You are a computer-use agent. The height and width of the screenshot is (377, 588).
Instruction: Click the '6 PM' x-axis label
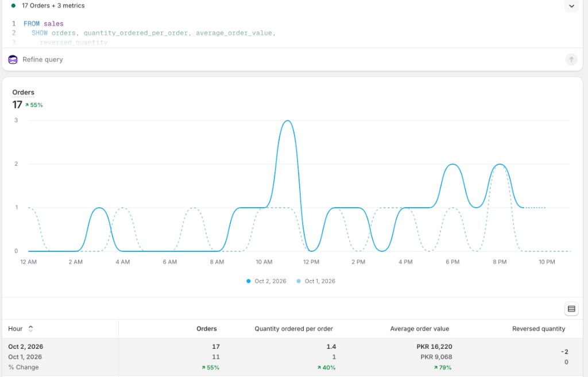[452, 262]
